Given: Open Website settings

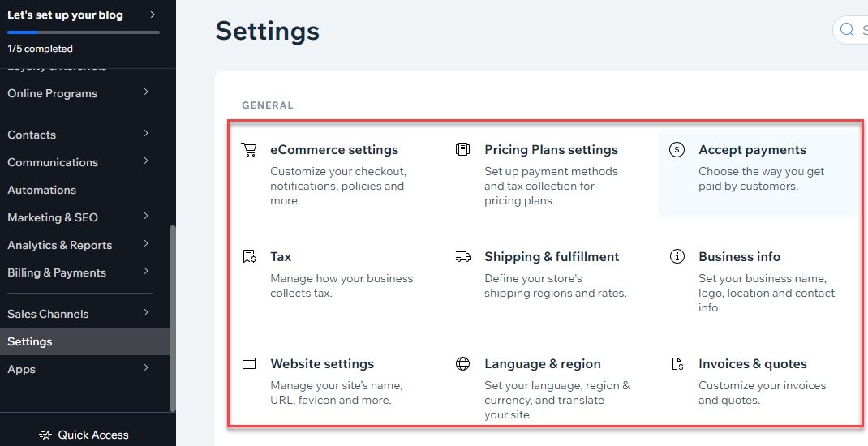Looking at the screenshot, I should coord(322,364).
